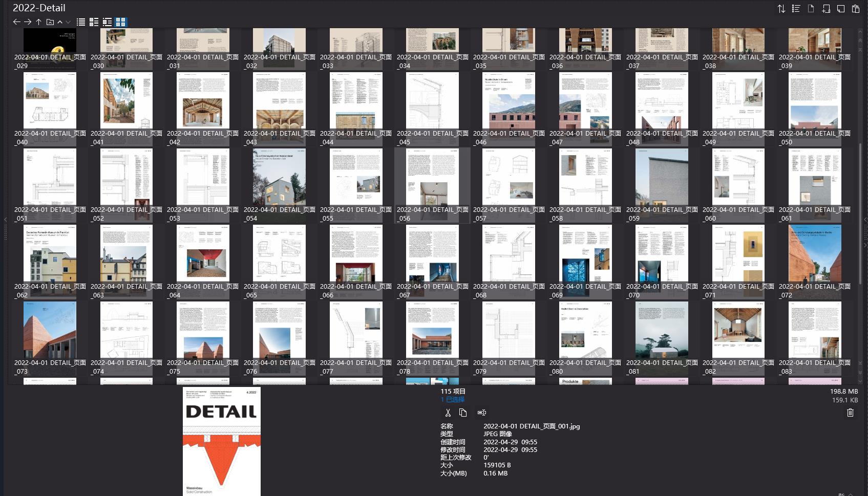Rename the selected file via the rename icon
868x496 pixels.
tap(481, 412)
